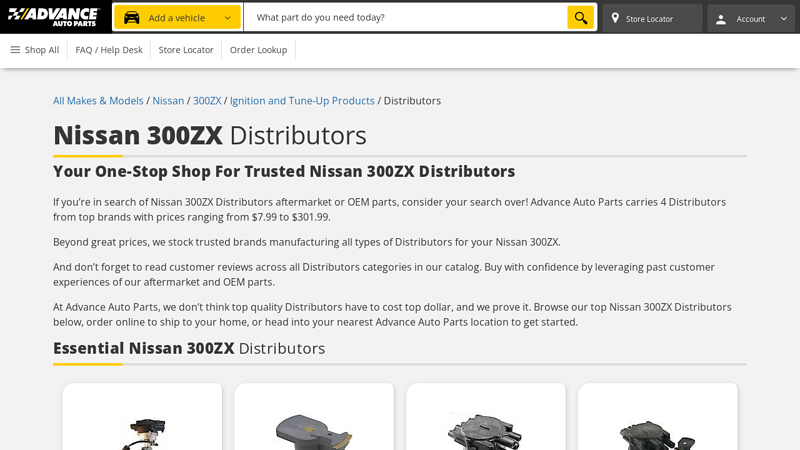Click the 300ZX breadcrumb link

point(207,101)
